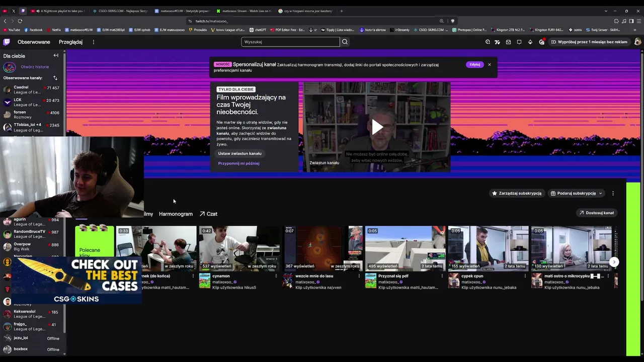Click the search magnifier button
Image resolution: width=644 pixels, height=362 pixels.
coord(345,42)
